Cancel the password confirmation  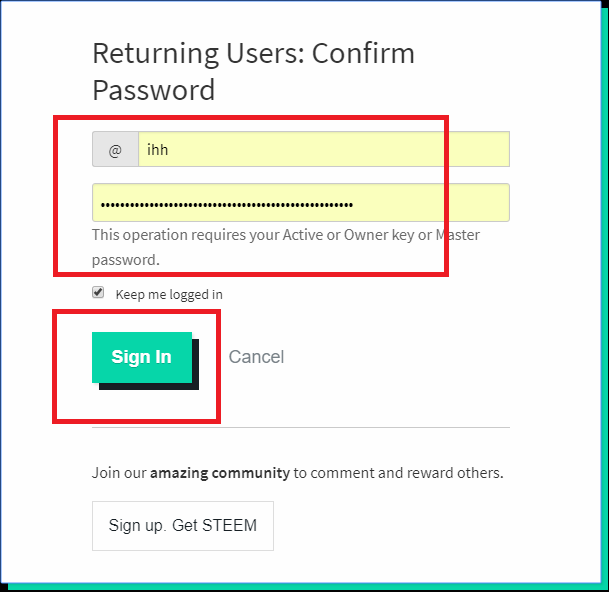(x=256, y=357)
